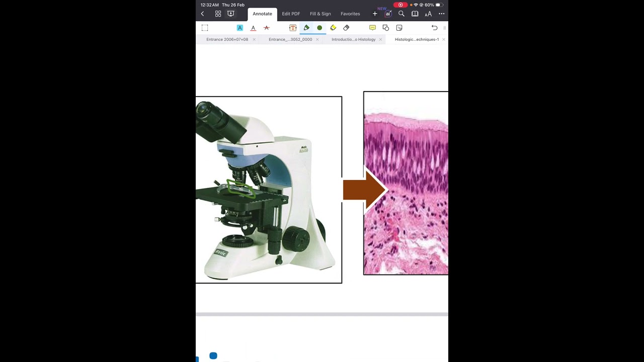Undo the last annotation
This screenshot has width=644, height=362.
[x=435, y=28]
